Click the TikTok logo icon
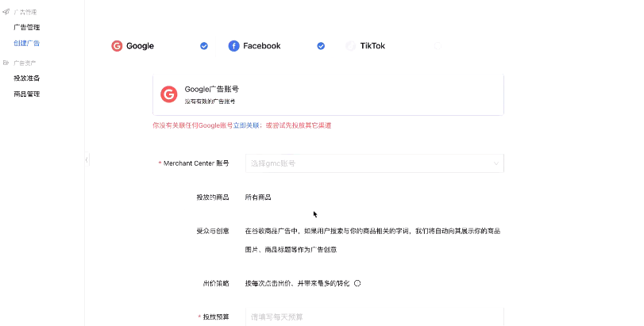This screenshot has width=644, height=326. [350, 46]
